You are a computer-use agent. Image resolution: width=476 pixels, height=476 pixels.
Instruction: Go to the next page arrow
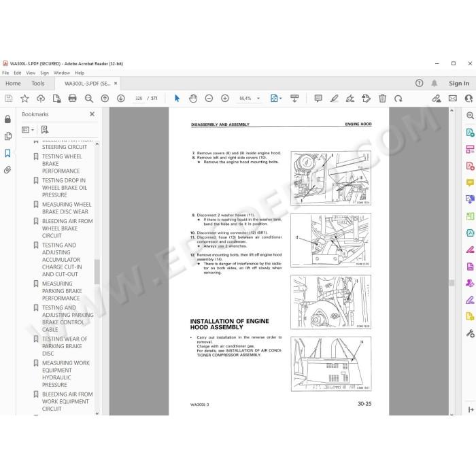click(x=121, y=99)
